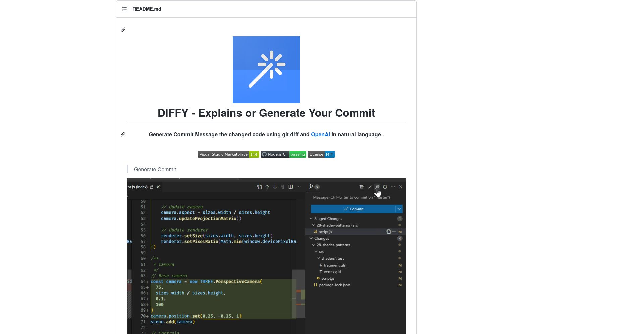The image size is (644, 334).
Task: Go to next change with the down arrow
Action: click(275, 187)
